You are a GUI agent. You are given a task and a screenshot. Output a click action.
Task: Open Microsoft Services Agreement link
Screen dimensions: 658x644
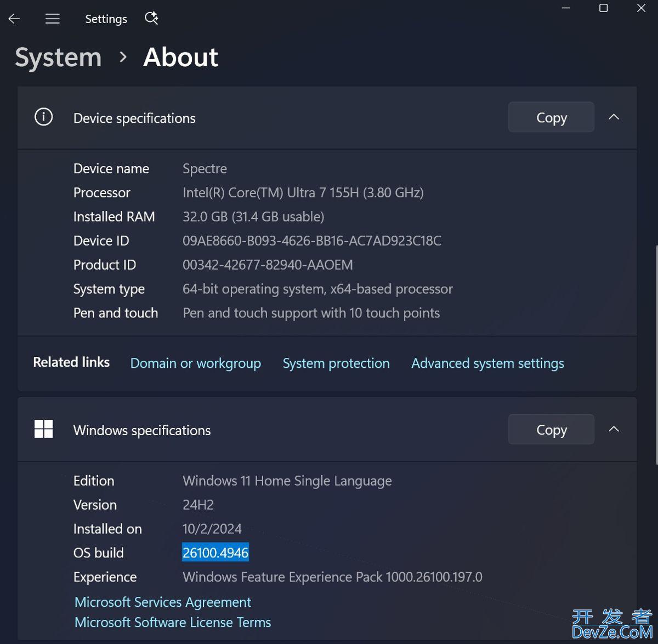point(163,602)
